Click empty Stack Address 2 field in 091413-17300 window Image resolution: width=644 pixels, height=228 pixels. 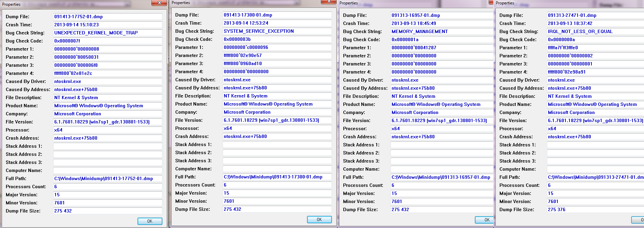tap(277, 152)
